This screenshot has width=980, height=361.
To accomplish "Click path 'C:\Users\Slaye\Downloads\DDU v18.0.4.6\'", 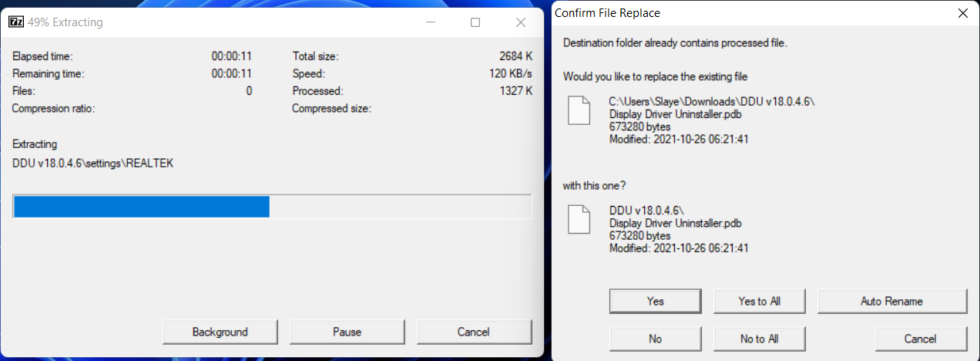I will [x=711, y=102].
